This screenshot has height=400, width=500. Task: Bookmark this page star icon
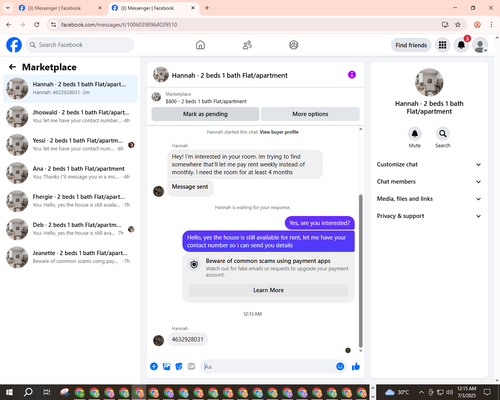point(458,25)
